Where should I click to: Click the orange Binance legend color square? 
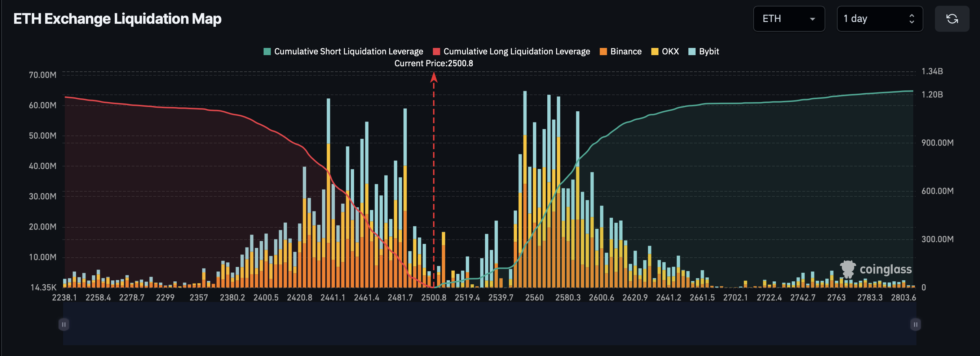point(603,51)
